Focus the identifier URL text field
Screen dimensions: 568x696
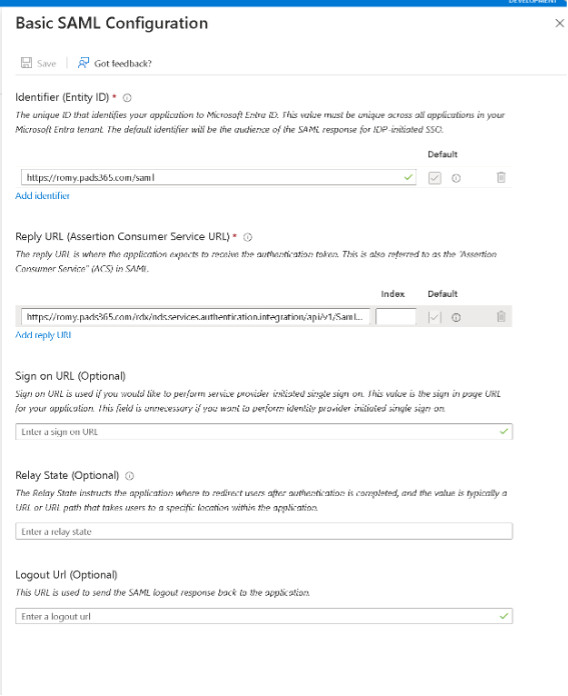click(218, 178)
